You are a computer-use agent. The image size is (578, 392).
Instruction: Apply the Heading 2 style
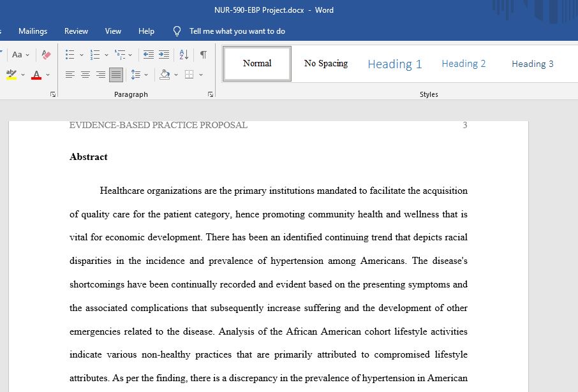pos(463,64)
